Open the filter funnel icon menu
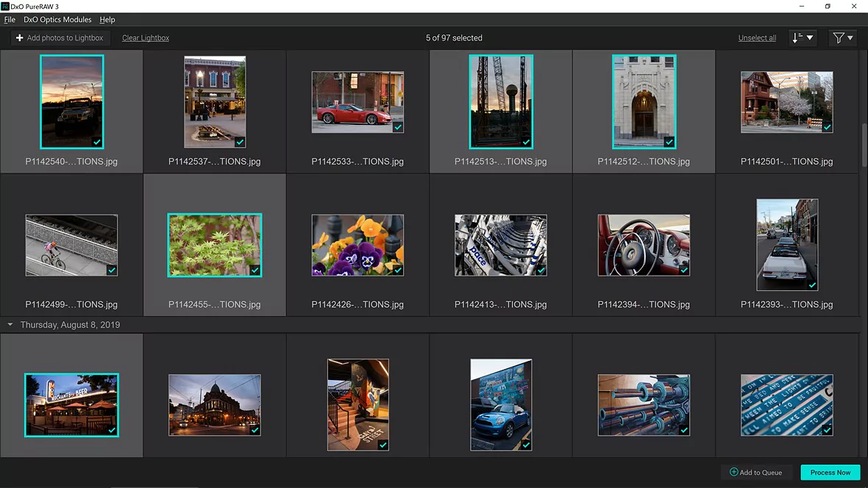The image size is (868, 488). tap(838, 38)
